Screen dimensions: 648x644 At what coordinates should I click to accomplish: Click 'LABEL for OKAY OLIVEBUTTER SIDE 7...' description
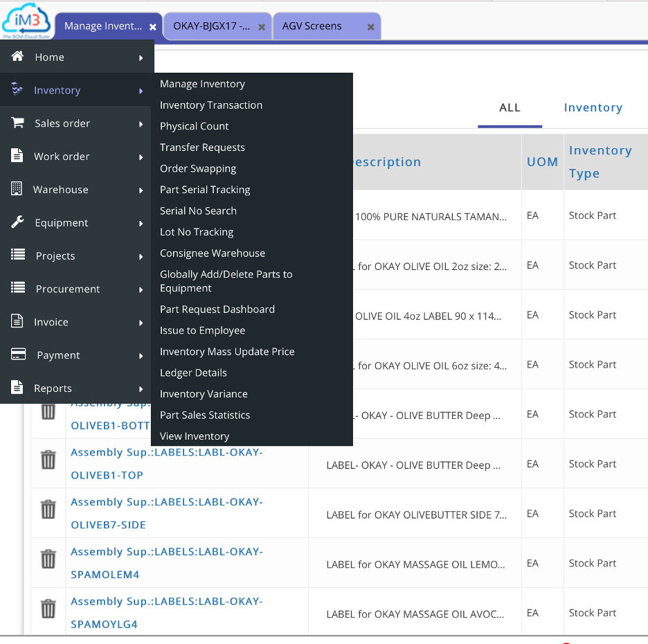[x=416, y=515]
